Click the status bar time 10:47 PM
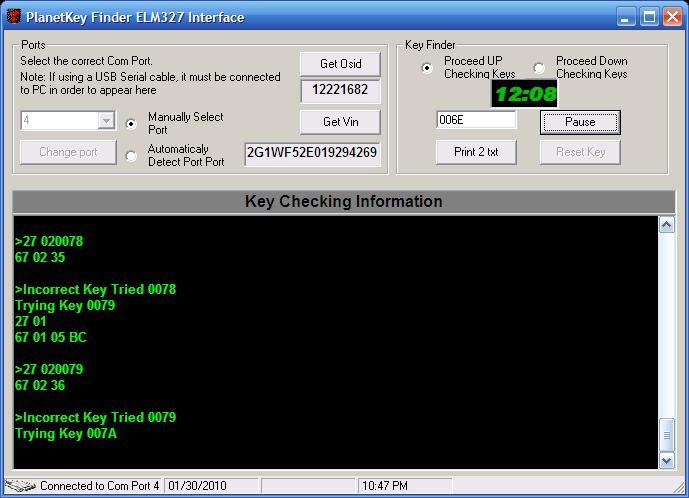Viewport: 689px width, 498px height. [x=384, y=486]
